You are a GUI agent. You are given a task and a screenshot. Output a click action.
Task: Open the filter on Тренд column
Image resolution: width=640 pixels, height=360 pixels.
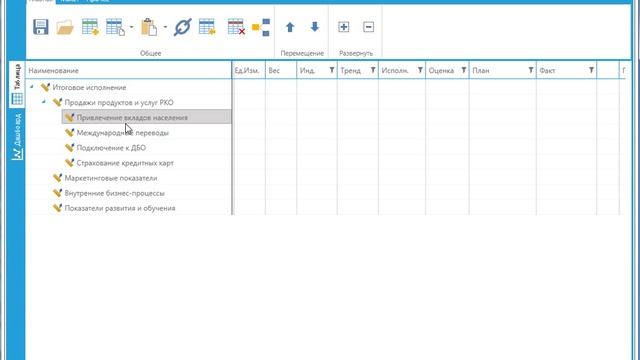(373, 70)
